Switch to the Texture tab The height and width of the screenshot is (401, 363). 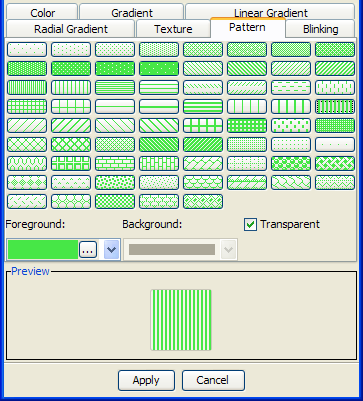pos(173,29)
